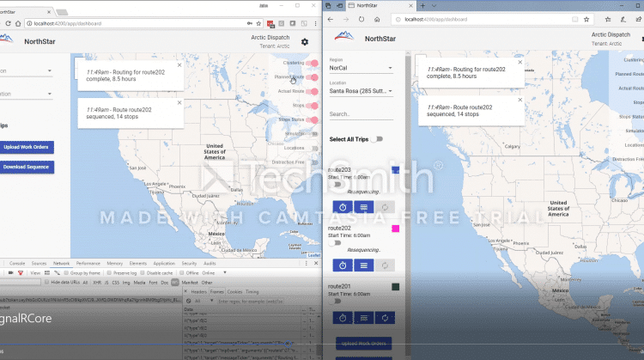Open Online throttling dropdown in DevTools
Viewport: 644px width, 360px height.
pyautogui.click(x=214, y=273)
